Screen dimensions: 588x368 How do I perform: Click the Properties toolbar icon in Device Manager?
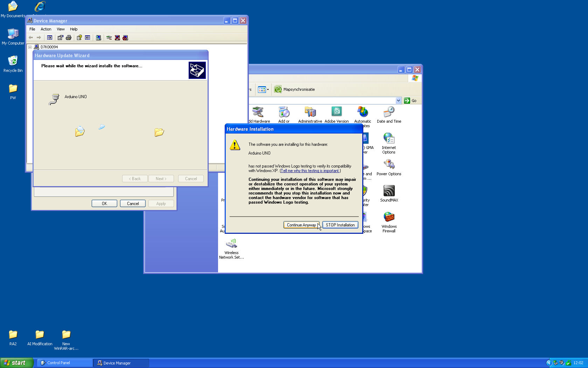[x=60, y=38]
